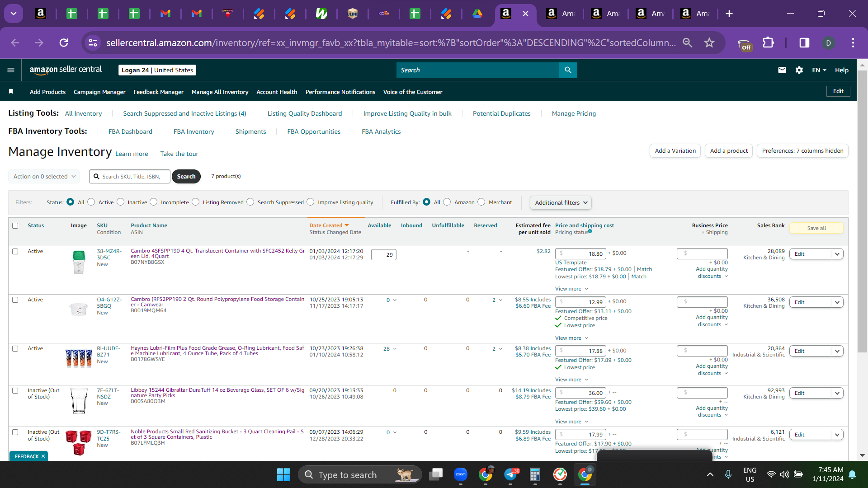Screen dimensions: 868x488
Task: Open Voice of the Customer
Action: [413, 92]
